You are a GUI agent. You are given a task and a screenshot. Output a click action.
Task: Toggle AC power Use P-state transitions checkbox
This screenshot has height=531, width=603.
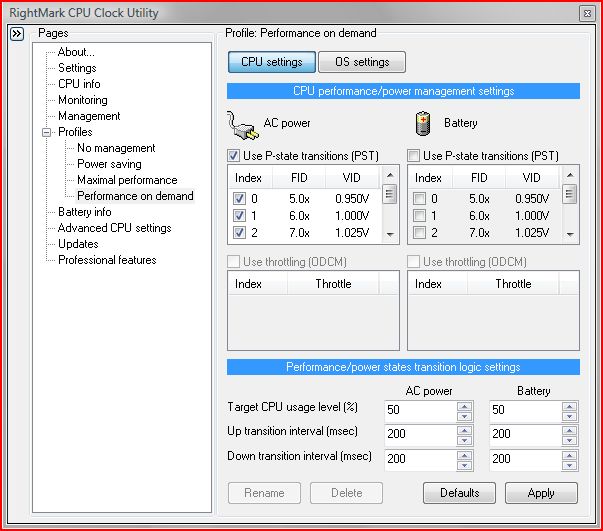coord(233,156)
